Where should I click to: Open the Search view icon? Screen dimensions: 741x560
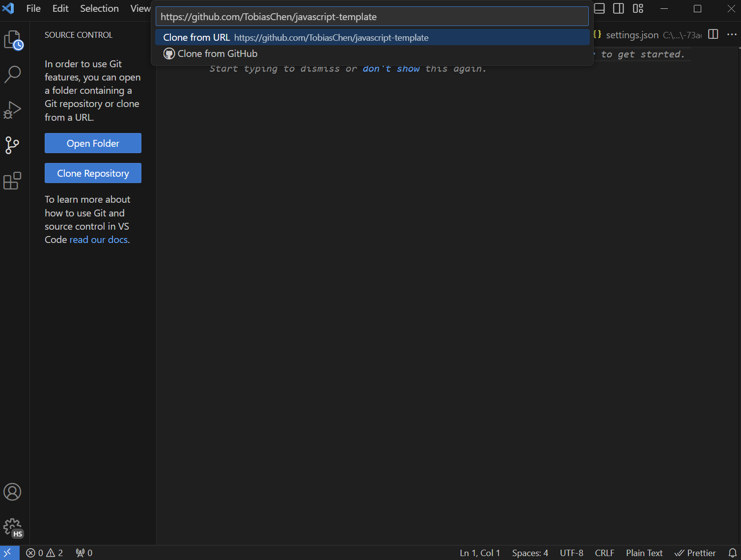pos(13,75)
